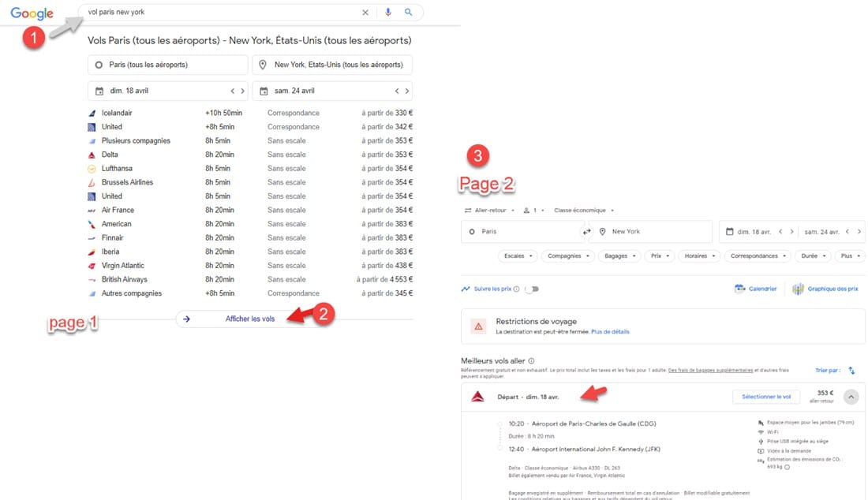Open the passenger count dropdown
The image size is (868, 500).
tap(534, 211)
